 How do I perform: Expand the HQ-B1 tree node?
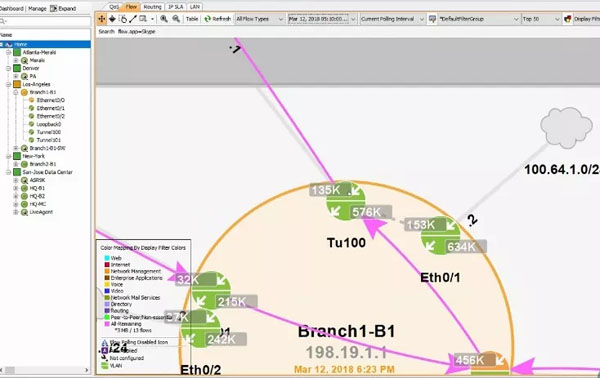click(16, 188)
